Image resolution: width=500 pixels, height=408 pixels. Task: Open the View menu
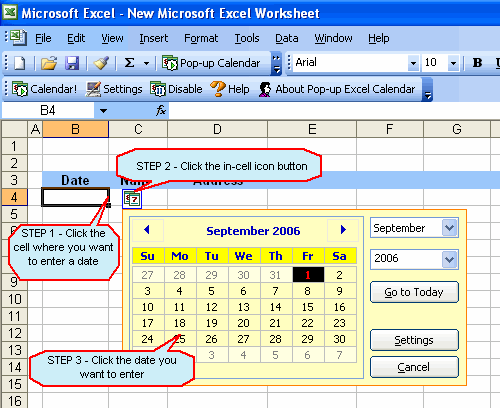112,38
